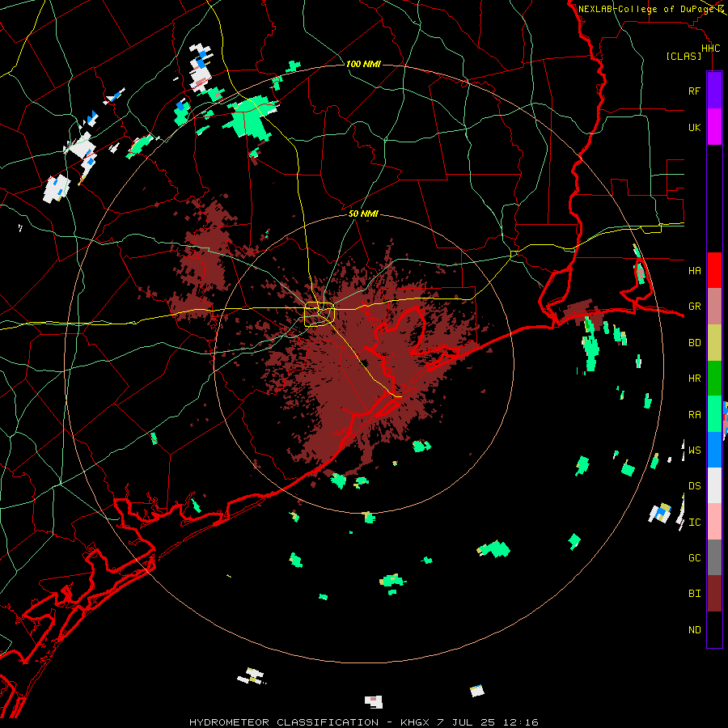728x728 pixels.
Task: Click the 'UK' legend label text
Action: coord(694,127)
